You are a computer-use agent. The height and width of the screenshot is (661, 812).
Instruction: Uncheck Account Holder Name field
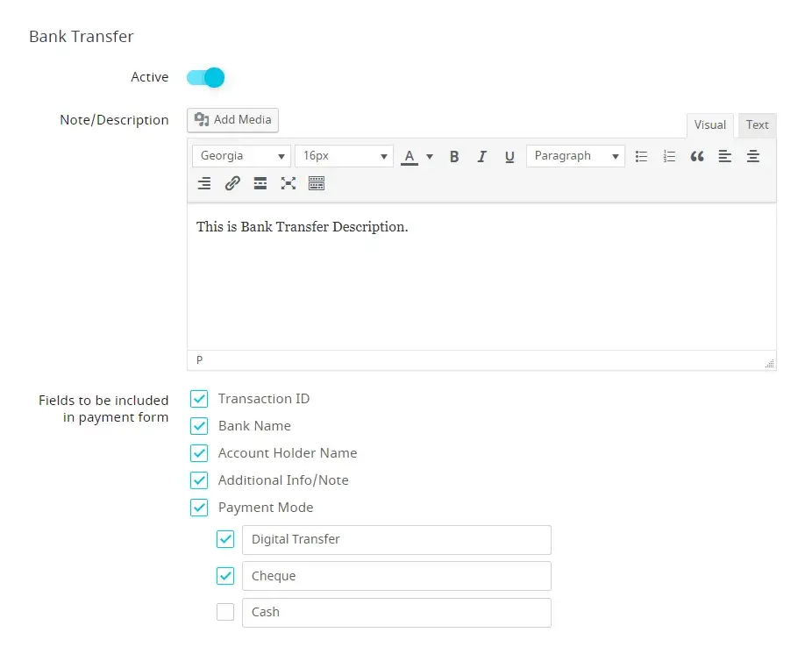point(200,453)
